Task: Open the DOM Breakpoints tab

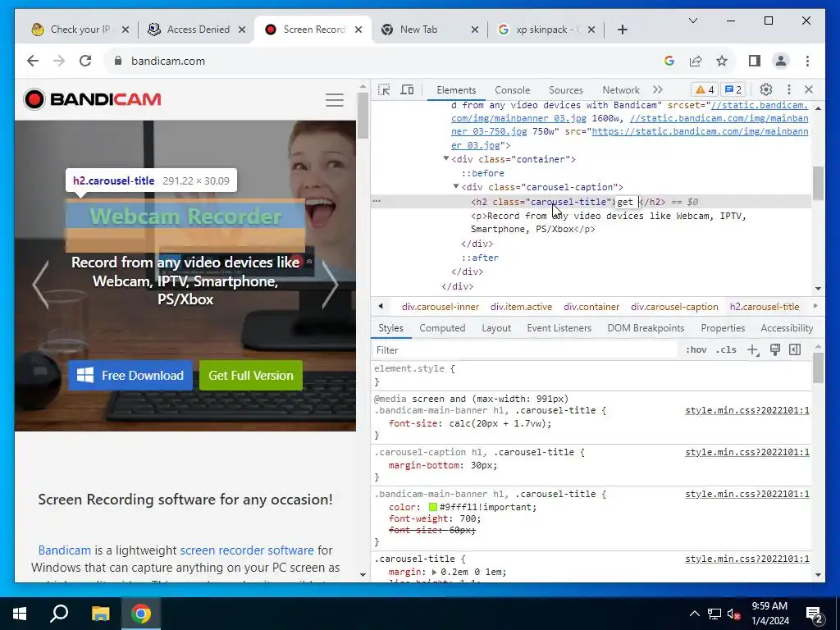Action: [646, 328]
